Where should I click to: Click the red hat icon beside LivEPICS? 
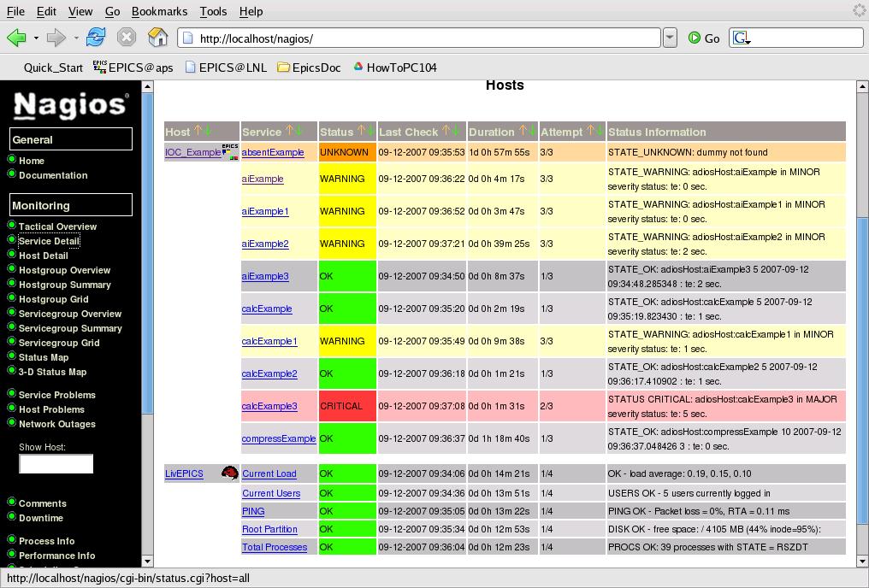point(229,473)
